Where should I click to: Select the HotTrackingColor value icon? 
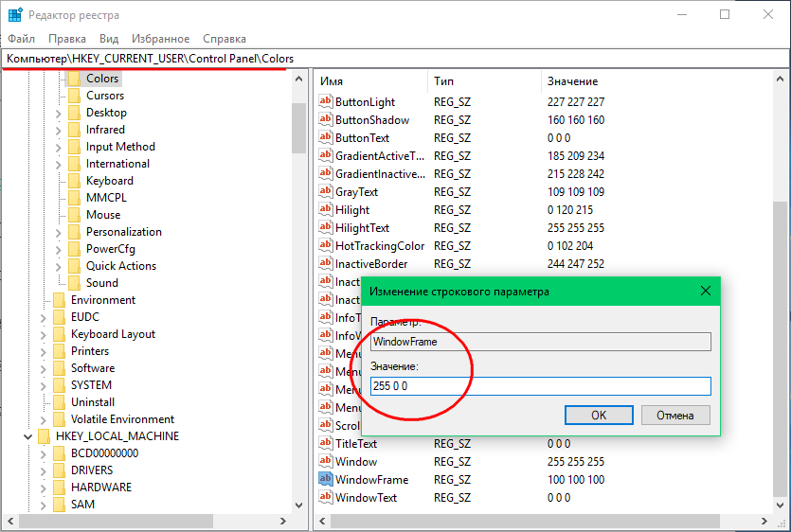[x=325, y=245]
